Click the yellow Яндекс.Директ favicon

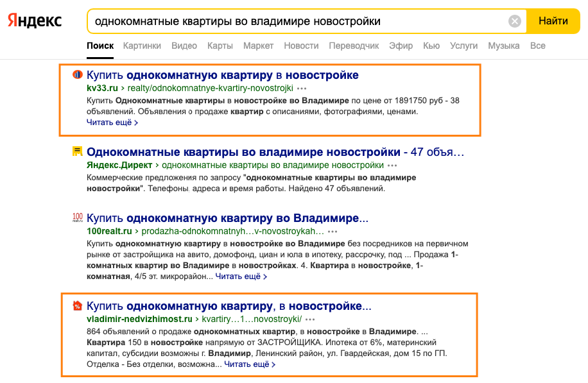[x=78, y=152]
